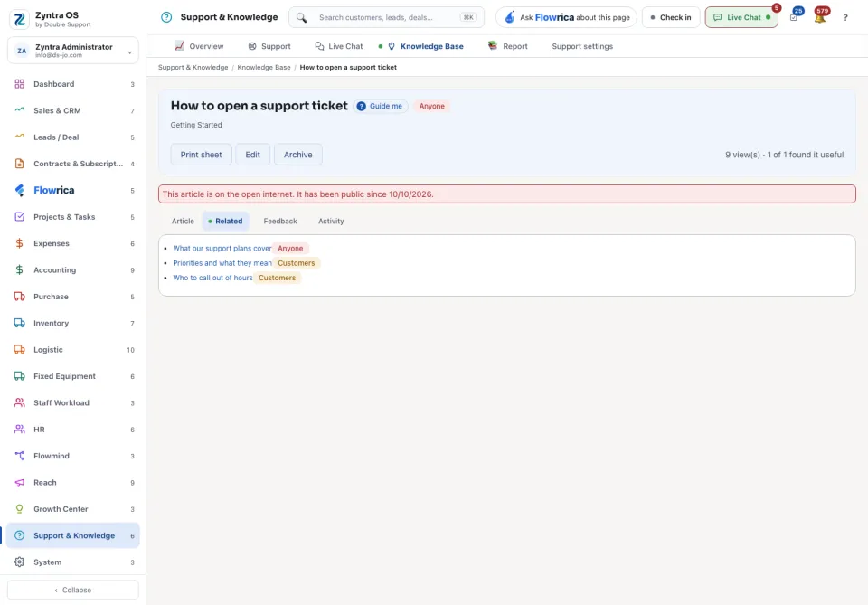
Task: Open the Flowrica sidebar icon
Action: (19, 190)
